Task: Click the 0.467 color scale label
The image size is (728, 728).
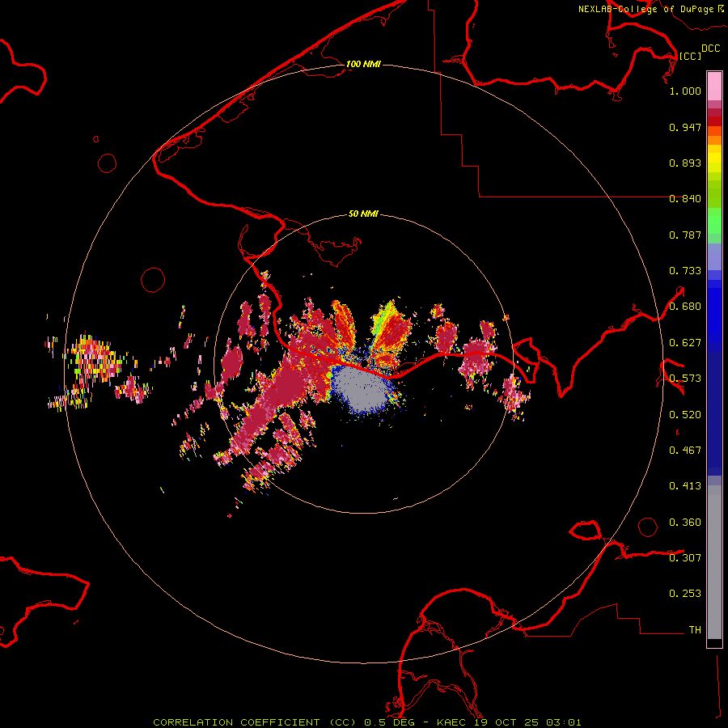Action: coord(685,451)
